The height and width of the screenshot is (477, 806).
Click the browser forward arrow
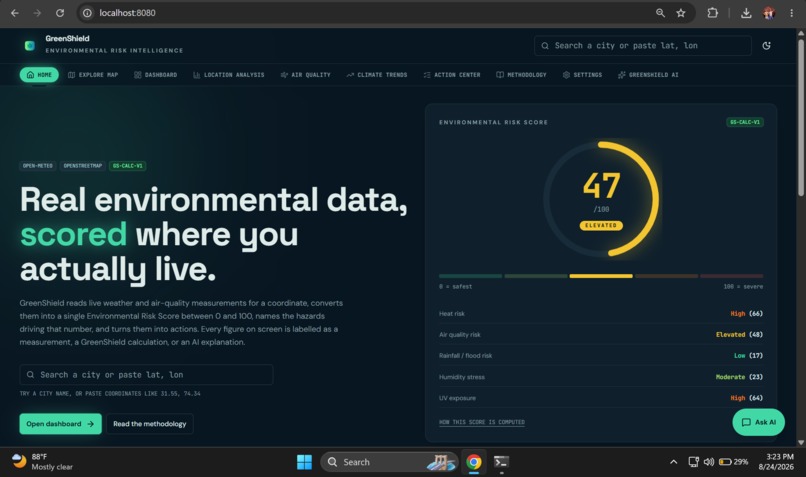pos(37,13)
